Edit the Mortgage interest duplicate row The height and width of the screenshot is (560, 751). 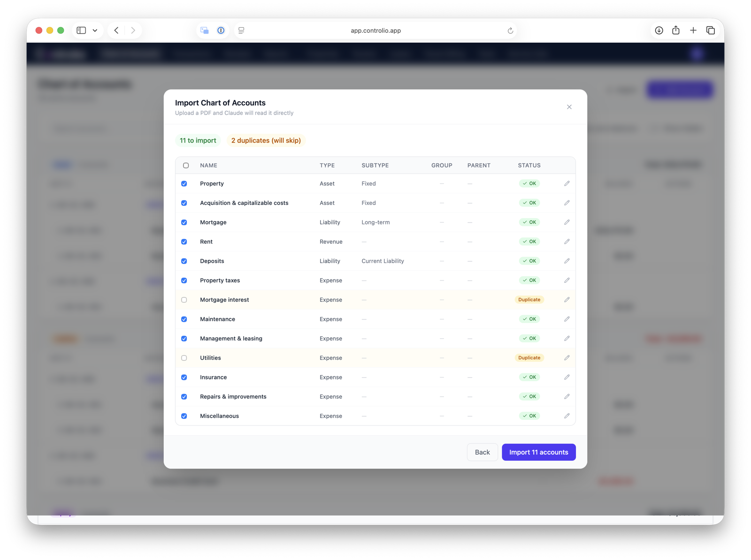coord(567,300)
